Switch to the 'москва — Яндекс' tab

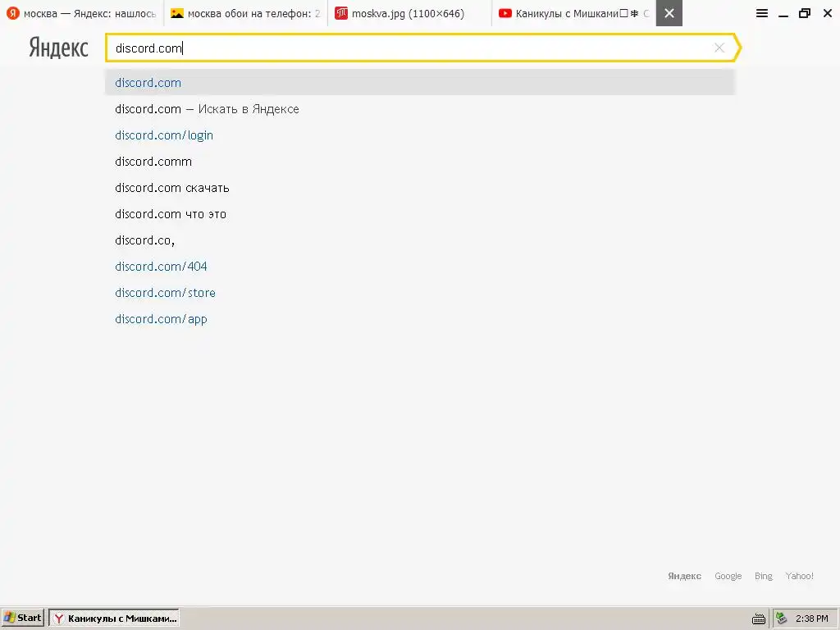pyautogui.click(x=82, y=13)
